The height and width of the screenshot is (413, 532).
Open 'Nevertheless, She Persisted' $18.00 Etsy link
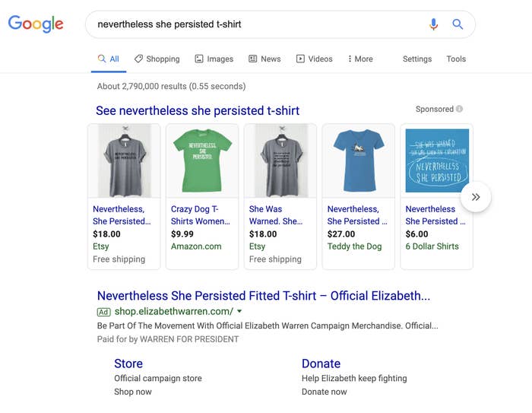122,215
